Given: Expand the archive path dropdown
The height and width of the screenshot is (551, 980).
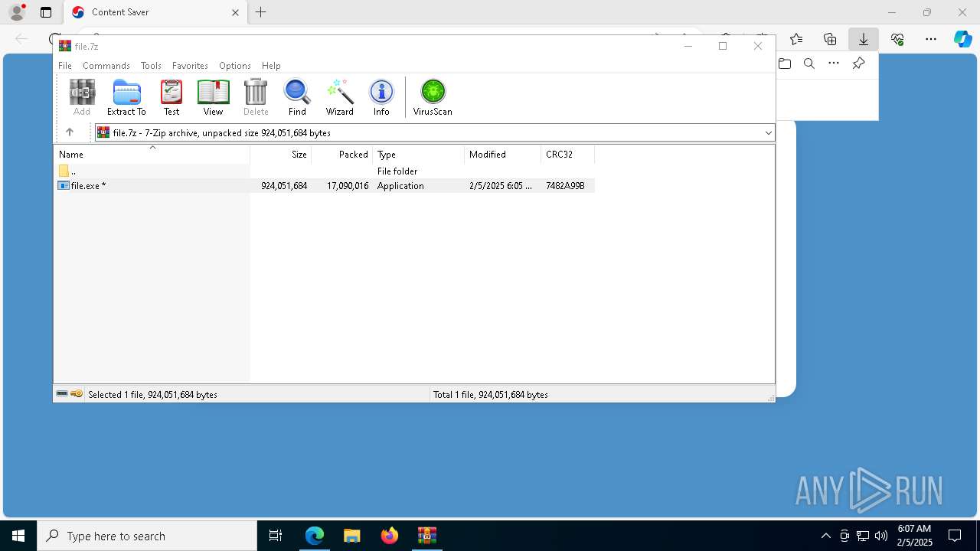Looking at the screenshot, I should click(x=768, y=132).
